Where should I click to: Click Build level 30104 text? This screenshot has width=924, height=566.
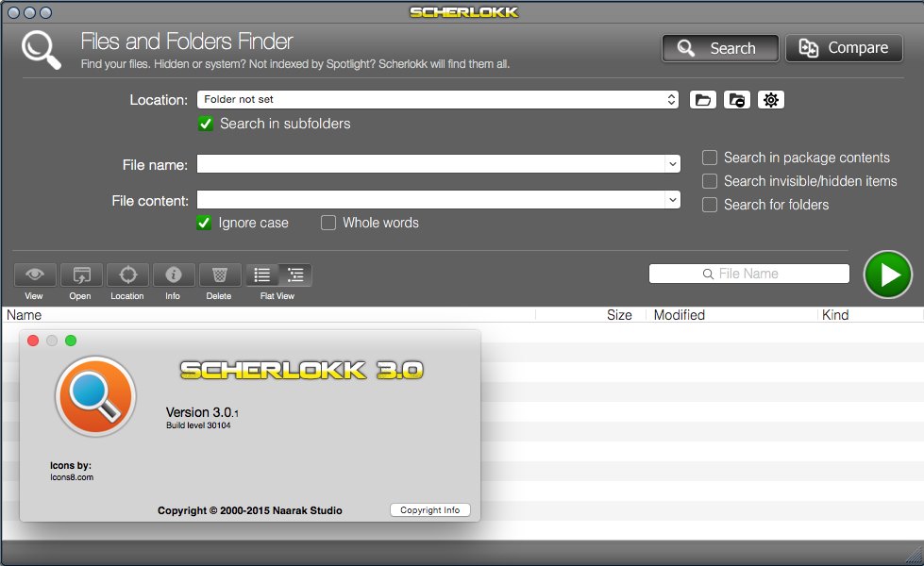[198, 425]
